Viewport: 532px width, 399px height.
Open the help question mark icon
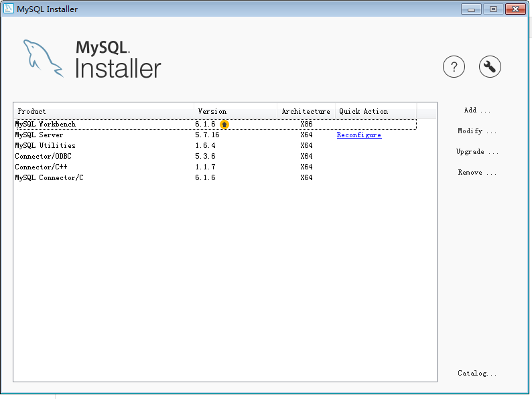[x=454, y=67]
